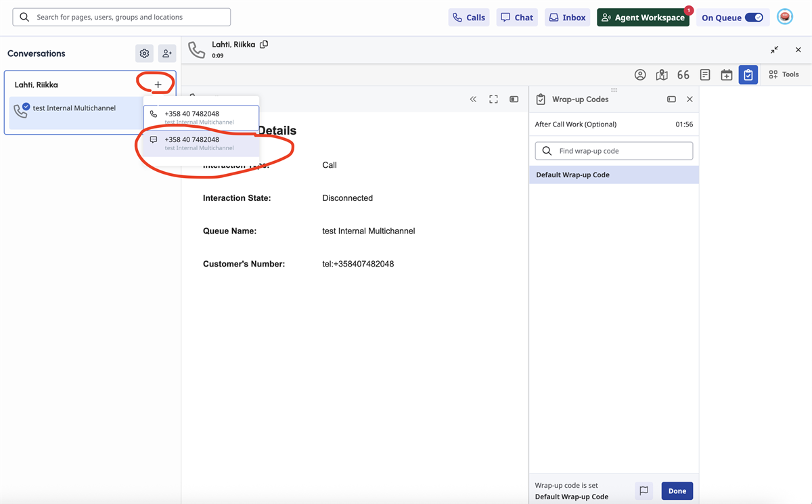Open Agent Workspace
The width and height of the screenshot is (812, 504).
tap(643, 18)
